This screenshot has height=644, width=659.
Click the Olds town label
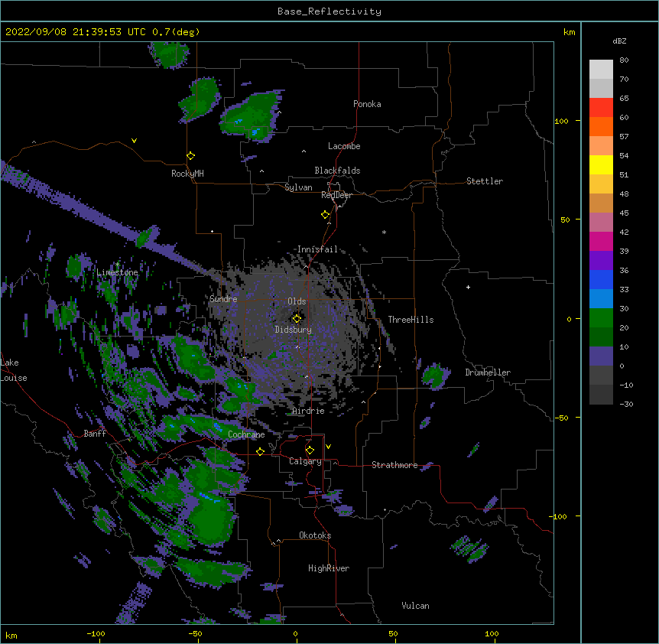[297, 301]
